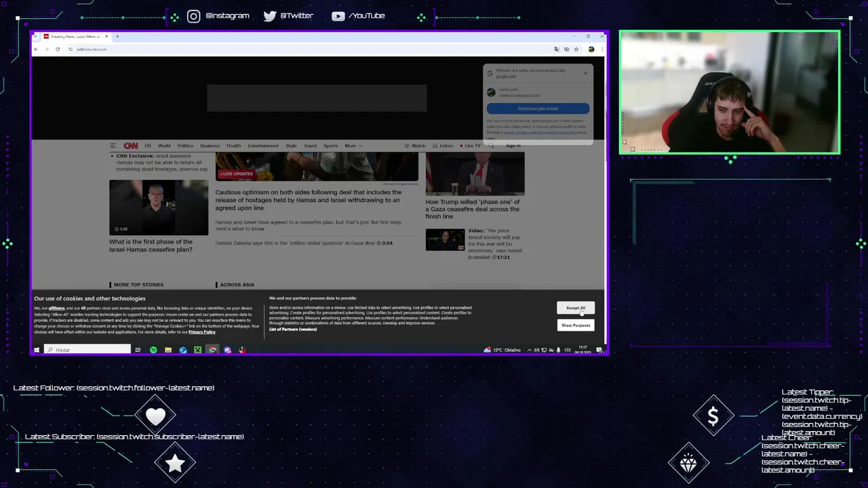Open the Privacy Policy link

pyautogui.click(x=202, y=332)
